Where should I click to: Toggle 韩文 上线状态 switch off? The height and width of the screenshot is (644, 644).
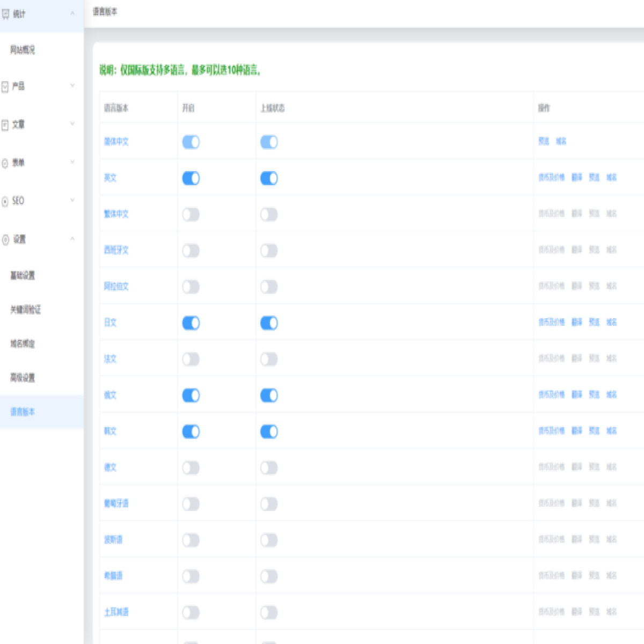click(x=269, y=431)
